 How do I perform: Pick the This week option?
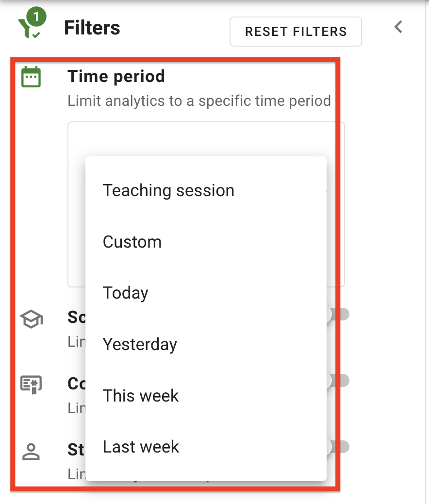point(141,395)
